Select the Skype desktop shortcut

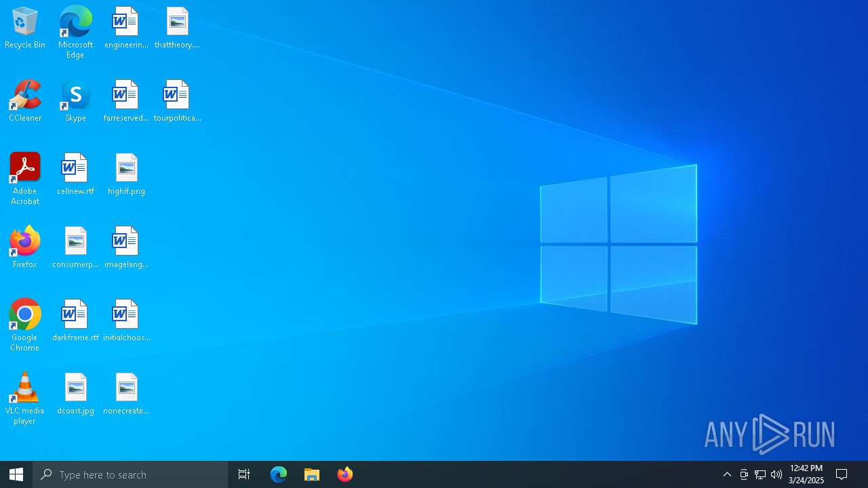point(75,102)
